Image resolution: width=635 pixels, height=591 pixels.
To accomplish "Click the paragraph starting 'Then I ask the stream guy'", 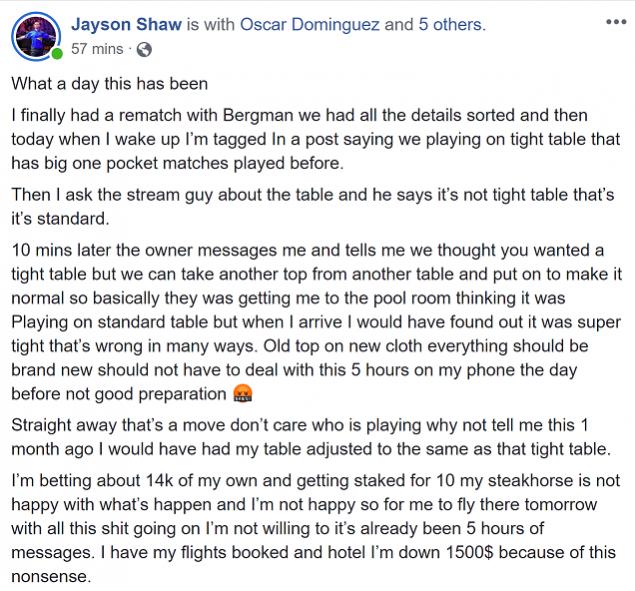I will tap(300, 208).
